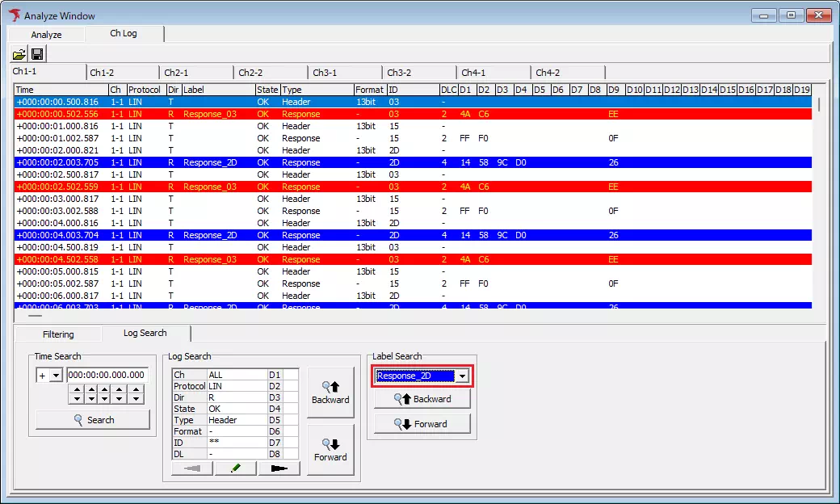Viewport: 840px width, 504px height.
Task: Click the time value input field
Action: coord(107,375)
